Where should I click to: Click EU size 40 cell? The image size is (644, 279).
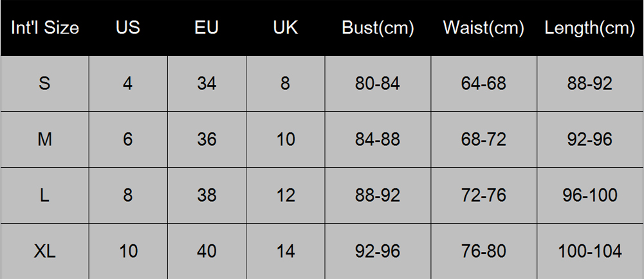[207, 251]
